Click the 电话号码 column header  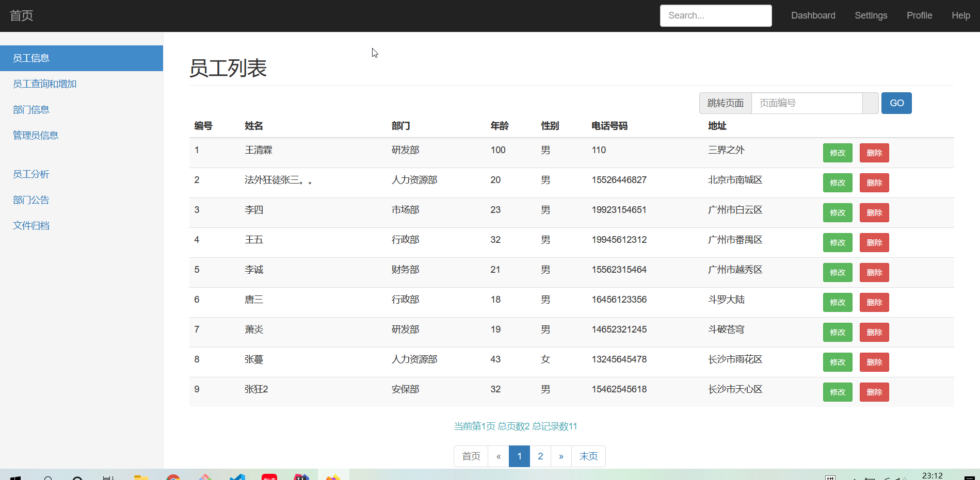[x=609, y=126]
